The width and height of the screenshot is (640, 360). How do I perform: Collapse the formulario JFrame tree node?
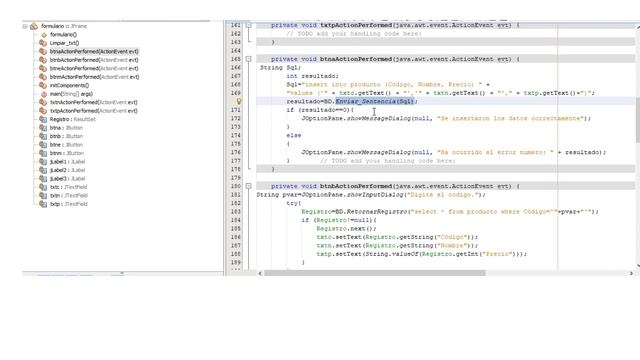pos(25,26)
